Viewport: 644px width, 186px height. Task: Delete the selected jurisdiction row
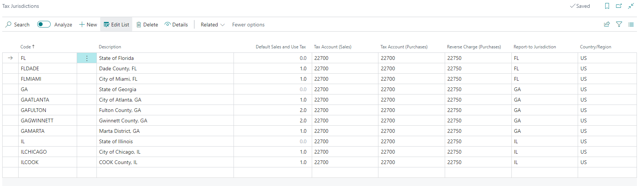click(x=147, y=25)
